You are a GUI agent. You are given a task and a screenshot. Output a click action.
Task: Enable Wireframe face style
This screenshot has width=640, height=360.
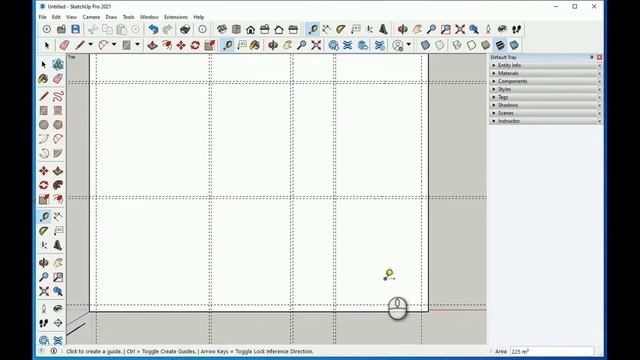(x=457, y=45)
